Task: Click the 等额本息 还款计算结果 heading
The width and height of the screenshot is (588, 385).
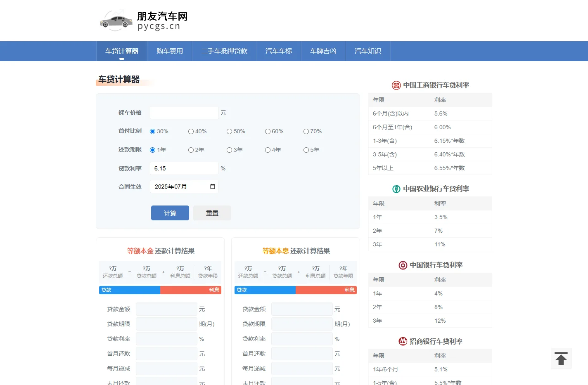Action: [x=296, y=251]
